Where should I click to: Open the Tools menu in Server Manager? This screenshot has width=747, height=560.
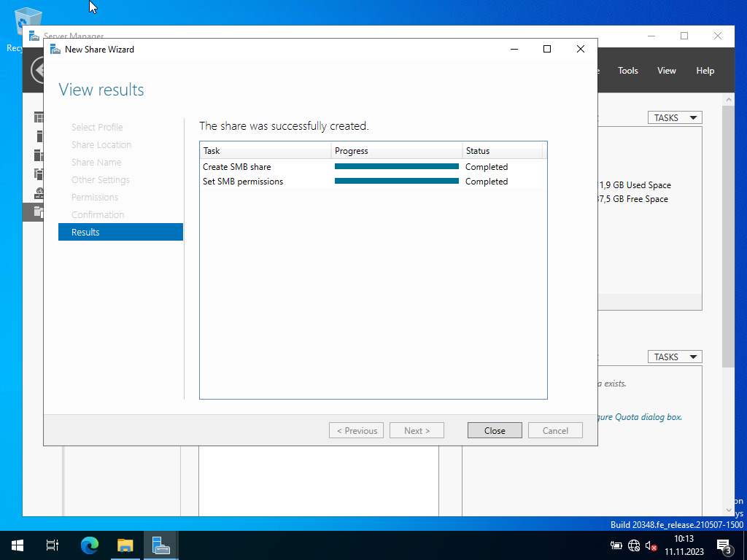(627, 71)
